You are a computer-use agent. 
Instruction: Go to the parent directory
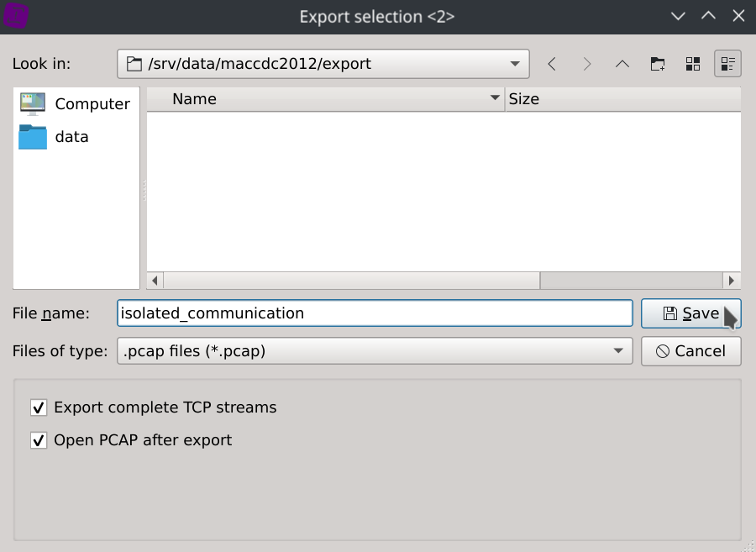click(622, 64)
